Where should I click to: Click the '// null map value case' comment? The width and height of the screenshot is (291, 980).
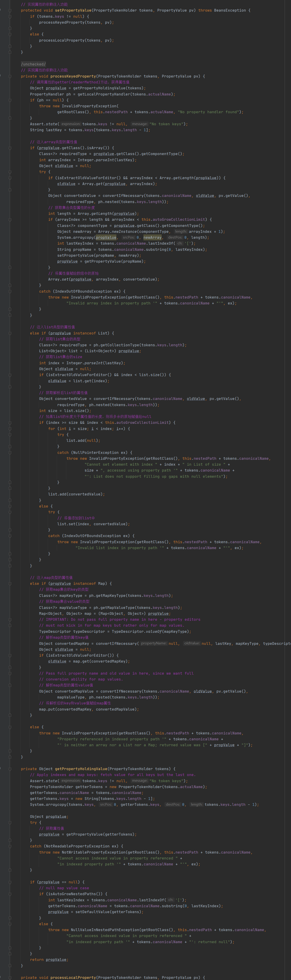pos(64,888)
